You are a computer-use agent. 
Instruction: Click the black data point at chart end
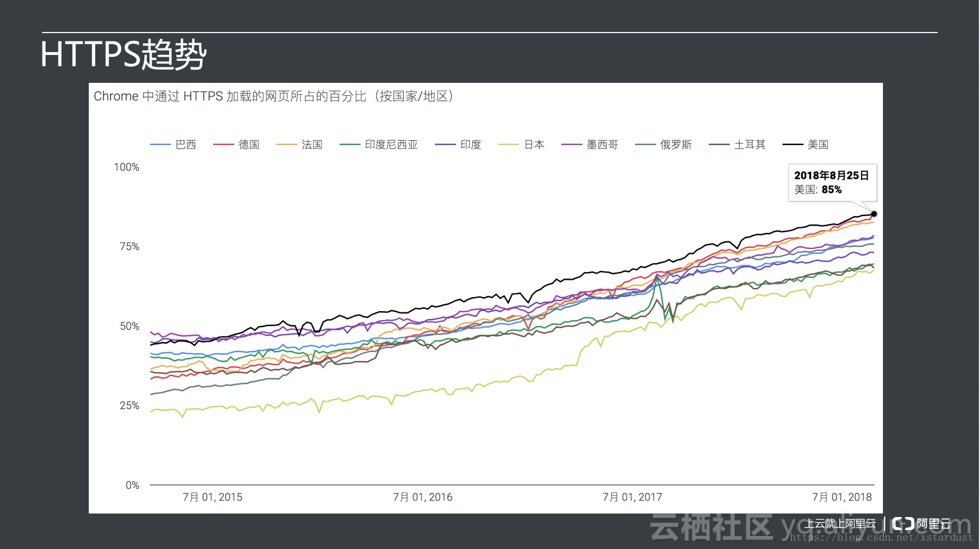(874, 214)
